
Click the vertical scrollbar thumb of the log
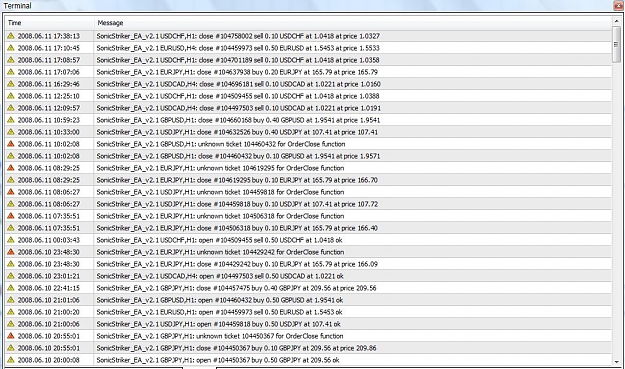(x=617, y=45)
